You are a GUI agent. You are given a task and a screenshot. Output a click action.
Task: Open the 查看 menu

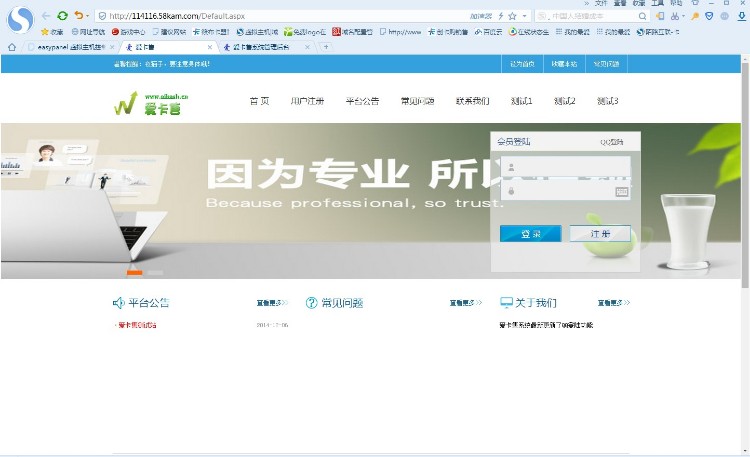coord(620,3)
